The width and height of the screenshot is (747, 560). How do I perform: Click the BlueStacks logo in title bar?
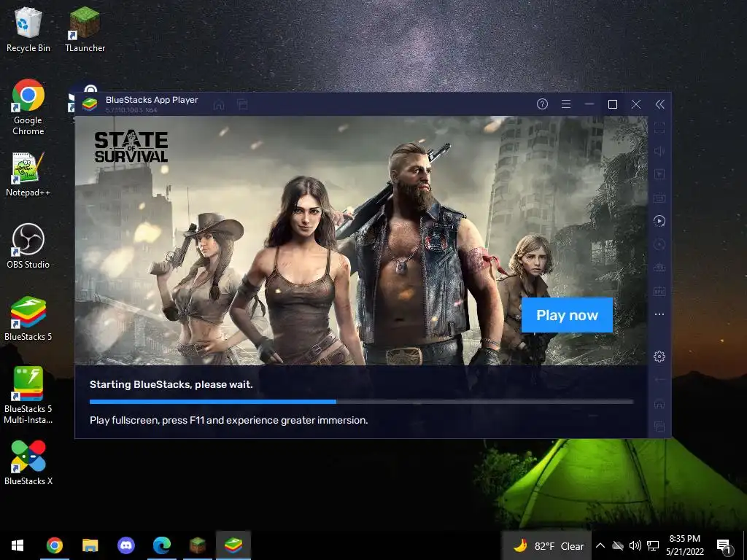coord(90,104)
